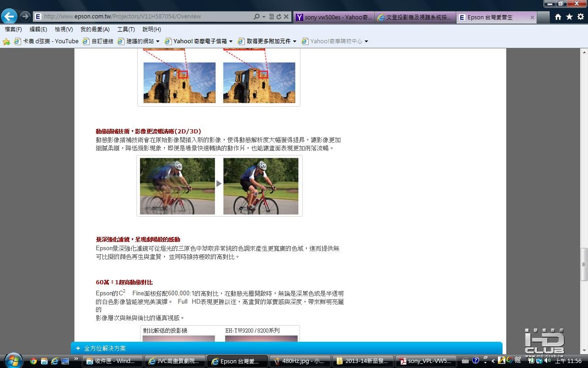Screen dimensions: 588x368
Task: Open Favorites with the star icon
Action: (x=569, y=17)
